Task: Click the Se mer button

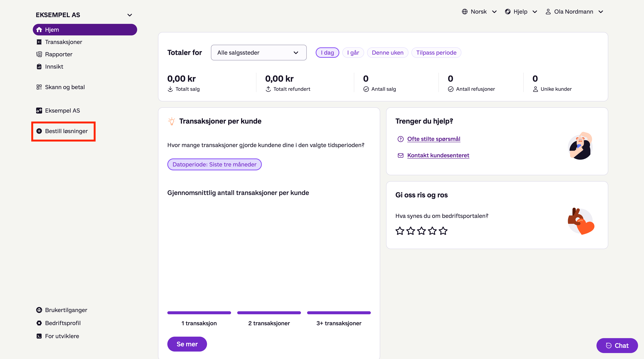Action: tap(187, 344)
